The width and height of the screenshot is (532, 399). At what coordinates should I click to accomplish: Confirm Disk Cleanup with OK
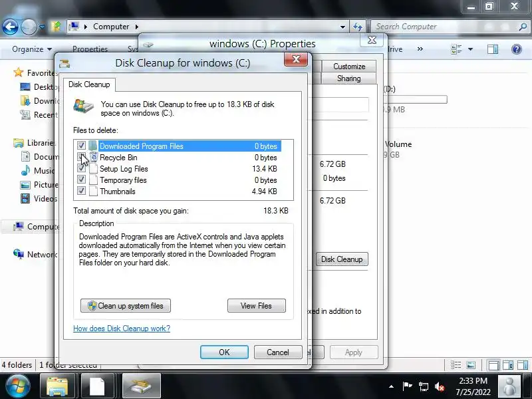(224, 352)
